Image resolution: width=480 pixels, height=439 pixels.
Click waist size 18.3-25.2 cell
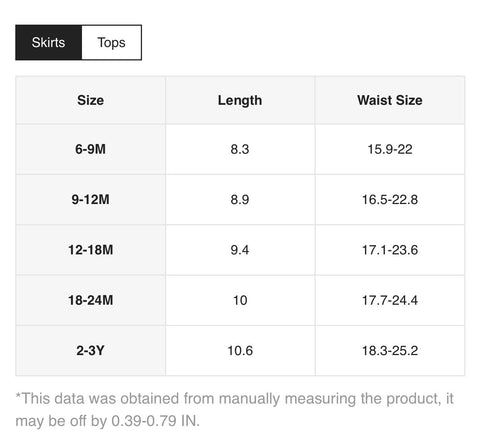point(390,350)
